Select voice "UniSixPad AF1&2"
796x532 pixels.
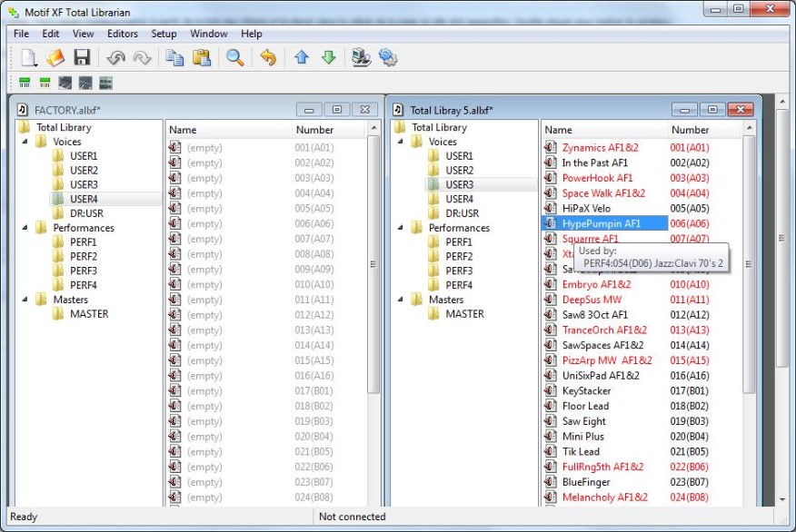pos(601,376)
